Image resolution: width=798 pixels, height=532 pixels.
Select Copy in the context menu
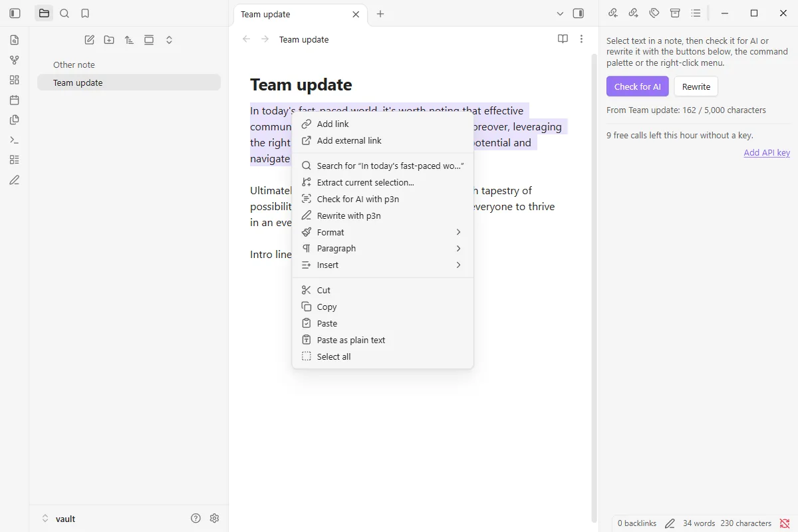point(383,307)
